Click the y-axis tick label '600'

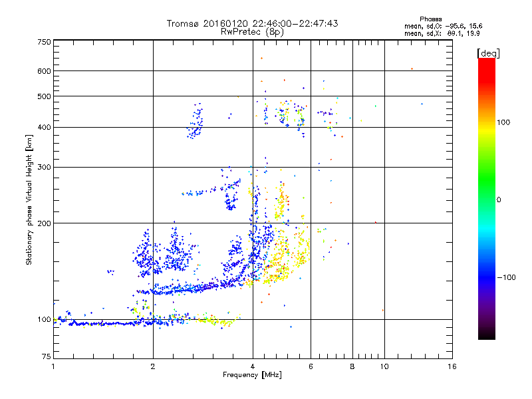pyautogui.click(x=44, y=71)
